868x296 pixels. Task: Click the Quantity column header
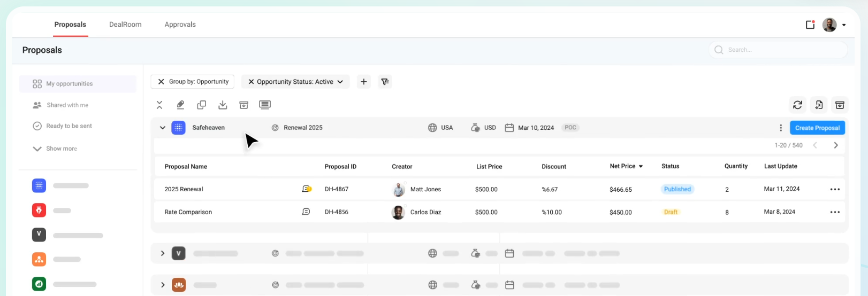[736, 166]
